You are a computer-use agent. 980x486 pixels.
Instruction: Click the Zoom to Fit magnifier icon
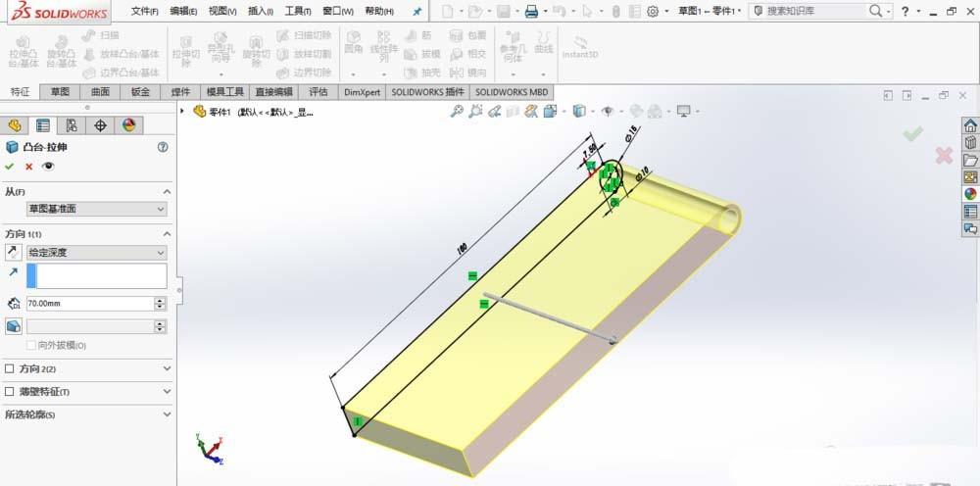tap(457, 111)
